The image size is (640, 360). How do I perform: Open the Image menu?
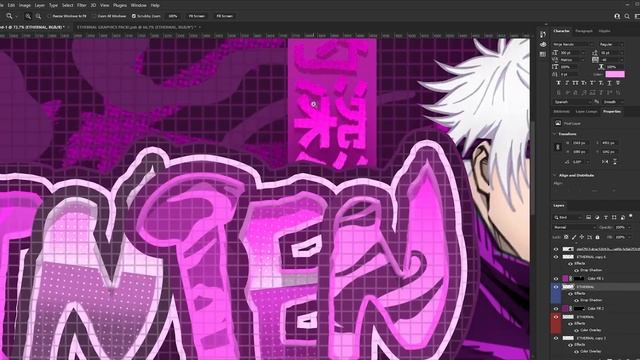pos(25,5)
